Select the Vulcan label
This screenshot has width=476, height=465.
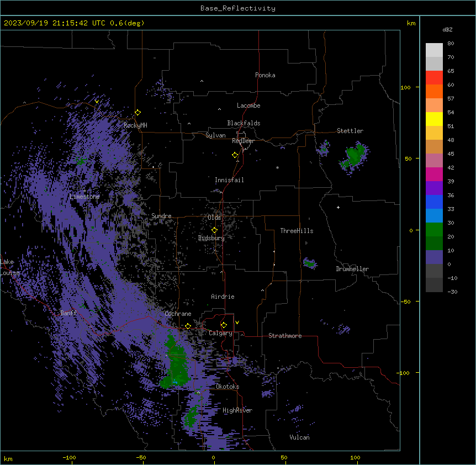[x=300, y=437]
